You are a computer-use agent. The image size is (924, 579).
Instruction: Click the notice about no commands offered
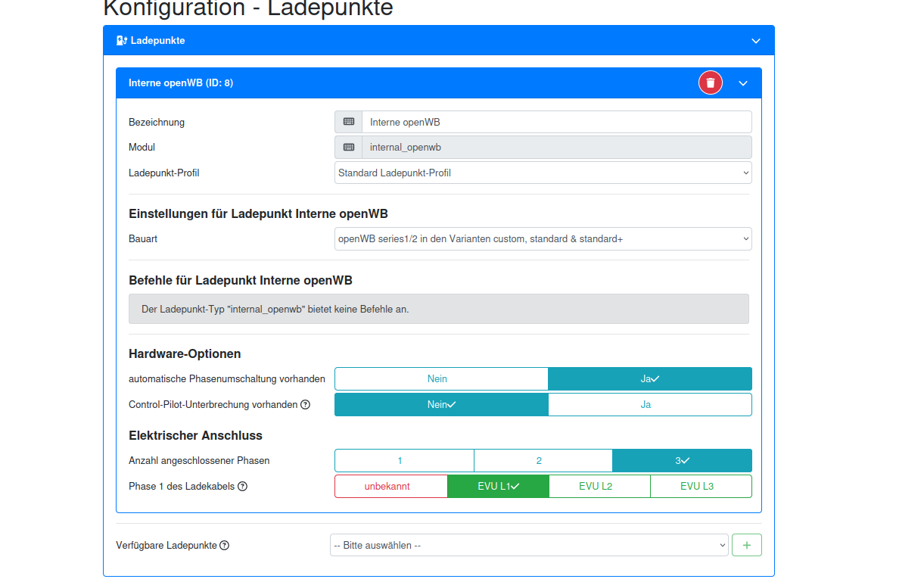point(439,309)
